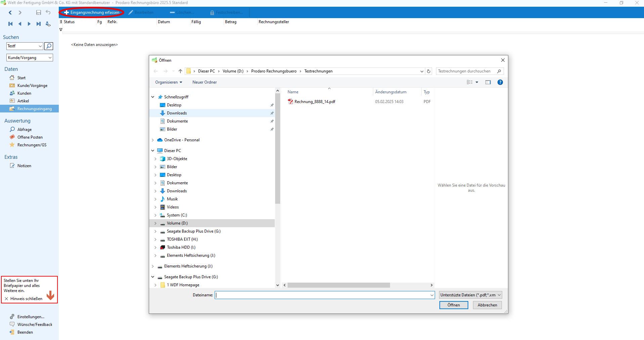Viewport: 644px width, 340px height.
Task: Open Abfrage under Auswertung
Action: tap(25, 130)
